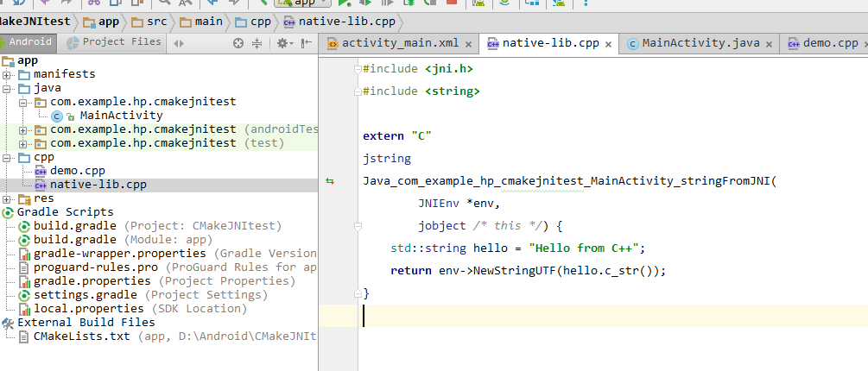
Task: Click the native-lib.cpp breadcrumb
Action: coord(339,22)
